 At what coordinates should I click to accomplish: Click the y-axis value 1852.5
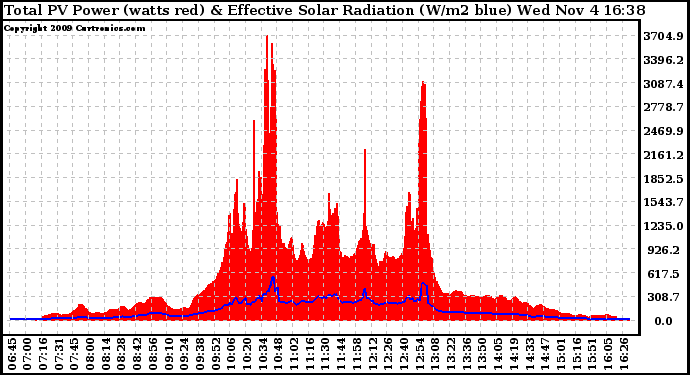pyautogui.click(x=664, y=179)
